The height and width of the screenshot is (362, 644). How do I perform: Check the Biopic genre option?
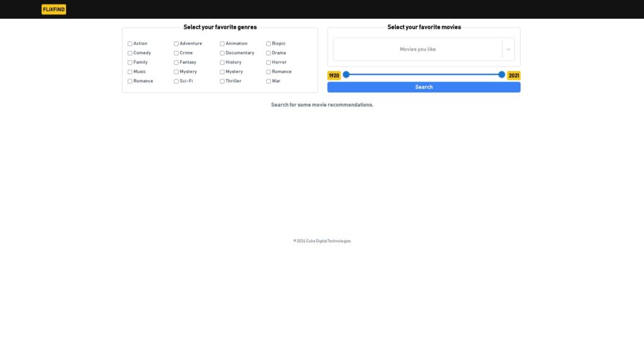269,43
